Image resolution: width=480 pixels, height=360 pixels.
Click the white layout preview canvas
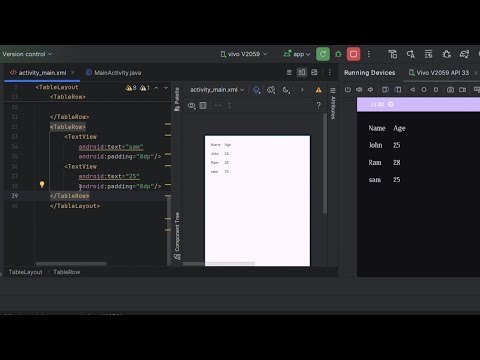[257, 201]
